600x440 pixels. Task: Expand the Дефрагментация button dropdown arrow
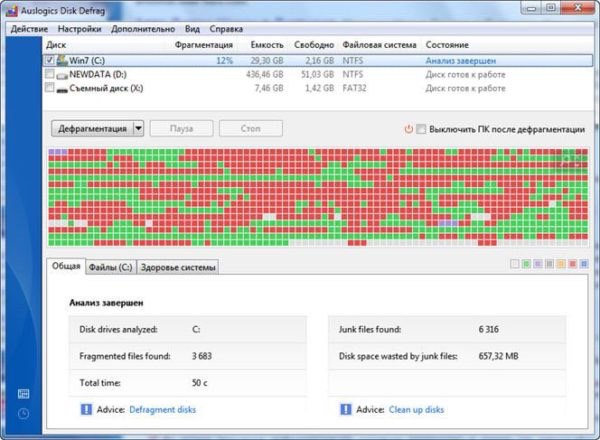coord(139,129)
